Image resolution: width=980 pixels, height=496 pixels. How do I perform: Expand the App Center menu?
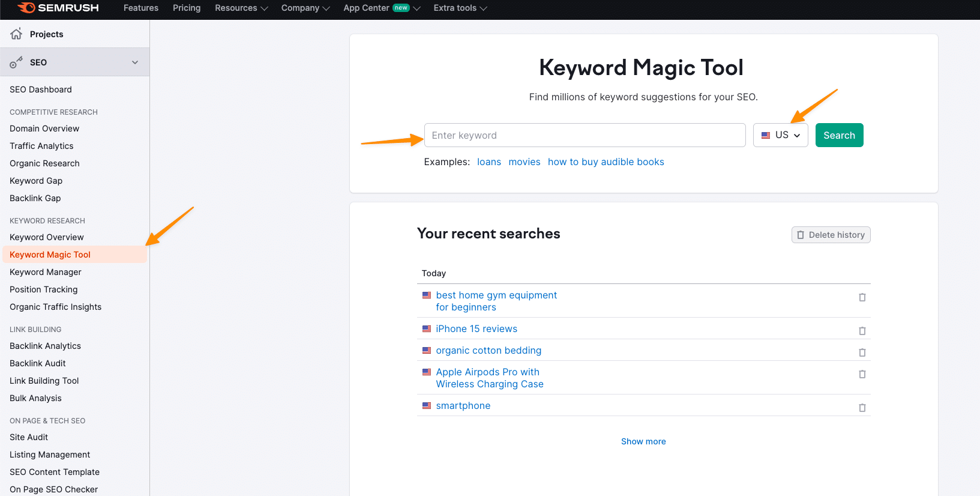click(x=382, y=8)
